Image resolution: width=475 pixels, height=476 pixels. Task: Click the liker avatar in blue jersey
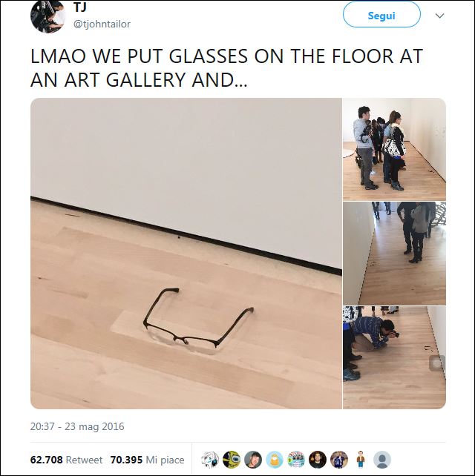[x=339, y=460]
